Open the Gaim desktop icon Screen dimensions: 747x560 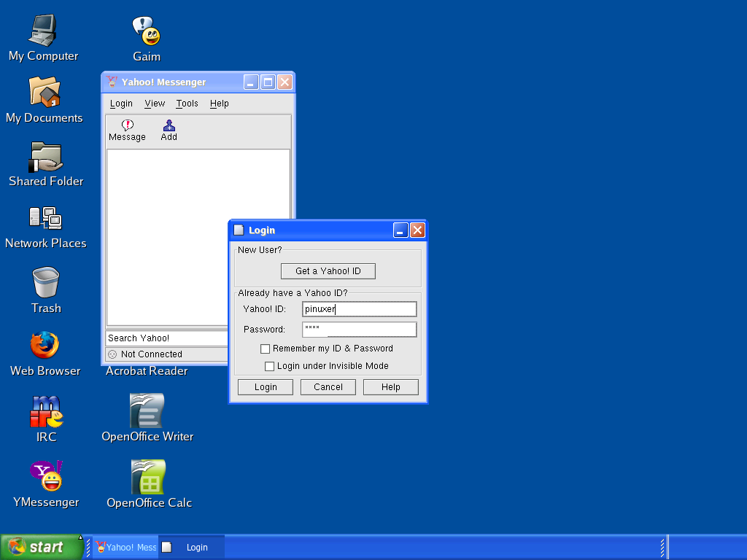pyautogui.click(x=146, y=31)
